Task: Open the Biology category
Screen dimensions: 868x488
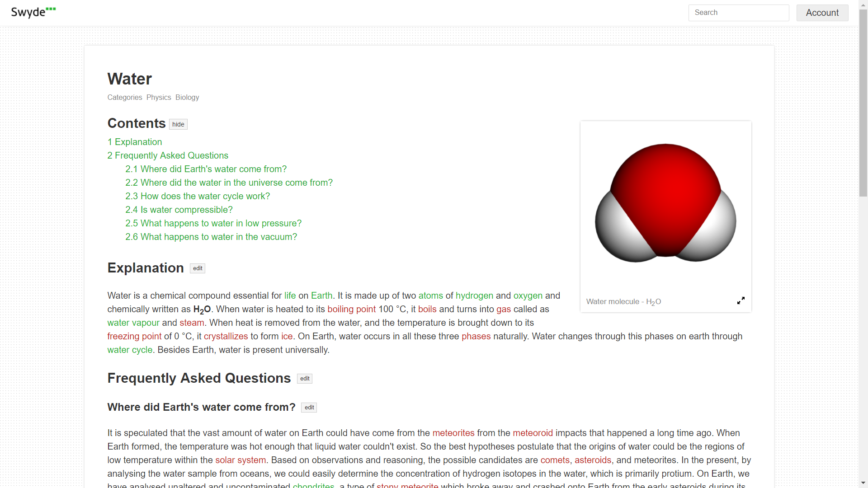Action: click(187, 98)
